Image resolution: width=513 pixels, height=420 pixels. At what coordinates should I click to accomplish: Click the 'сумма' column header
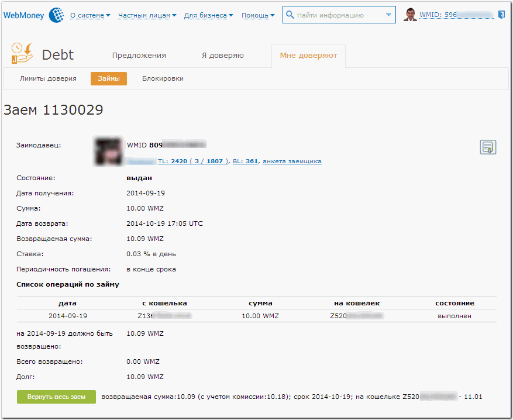260,303
